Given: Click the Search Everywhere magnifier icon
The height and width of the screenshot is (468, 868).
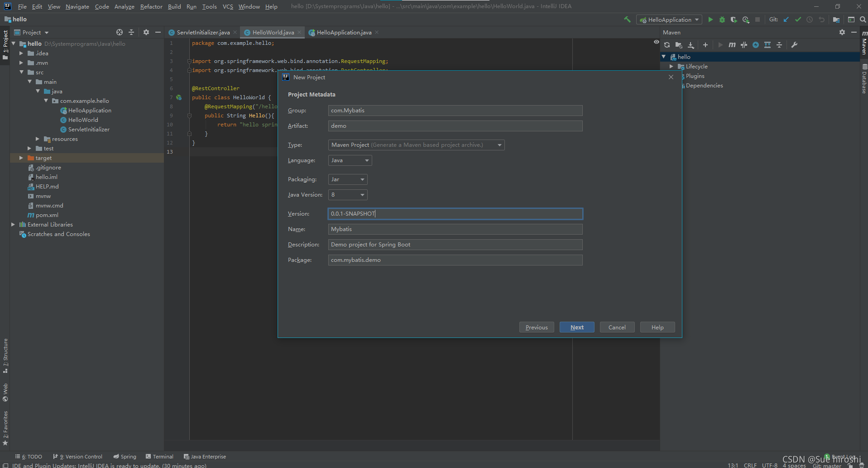Looking at the screenshot, I should tap(863, 19).
